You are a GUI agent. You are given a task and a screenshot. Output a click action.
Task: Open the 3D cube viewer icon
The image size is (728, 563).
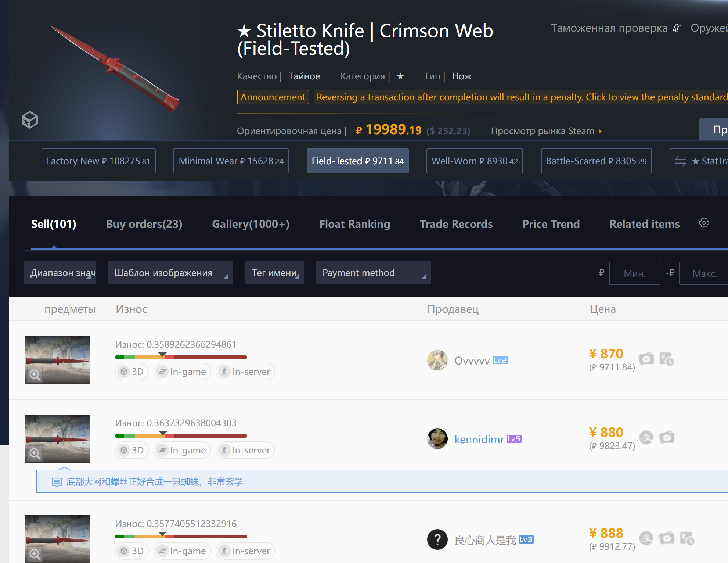point(29,120)
